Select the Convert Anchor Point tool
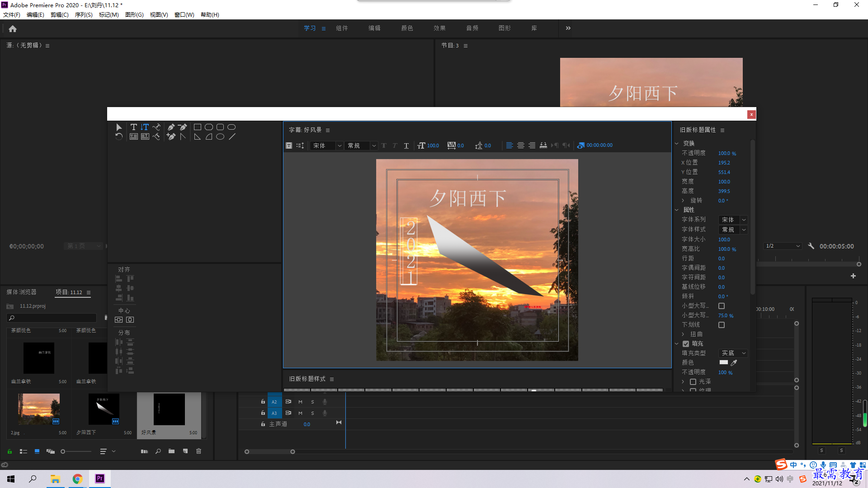 183,136
